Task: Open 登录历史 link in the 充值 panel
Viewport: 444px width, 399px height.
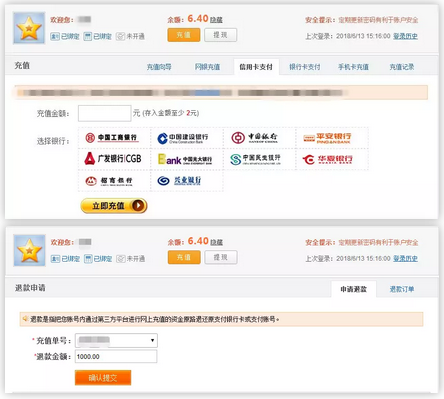Action: 405,36
